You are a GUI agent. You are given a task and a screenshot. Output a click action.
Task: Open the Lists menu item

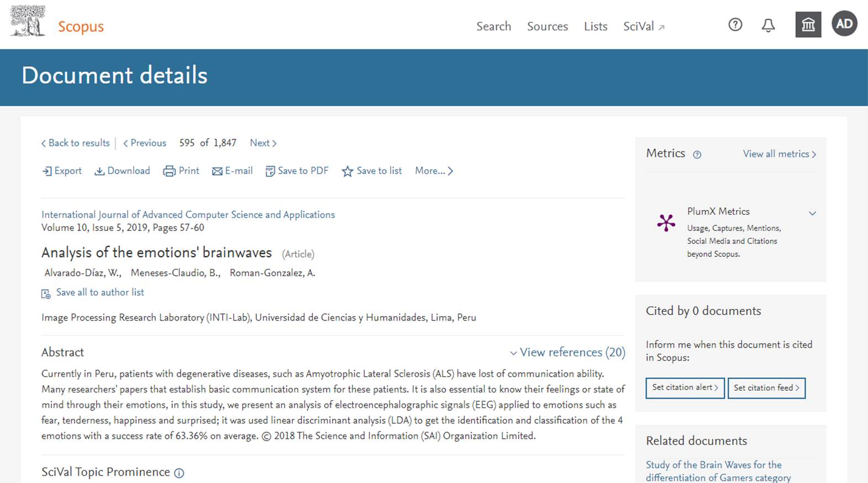(596, 26)
